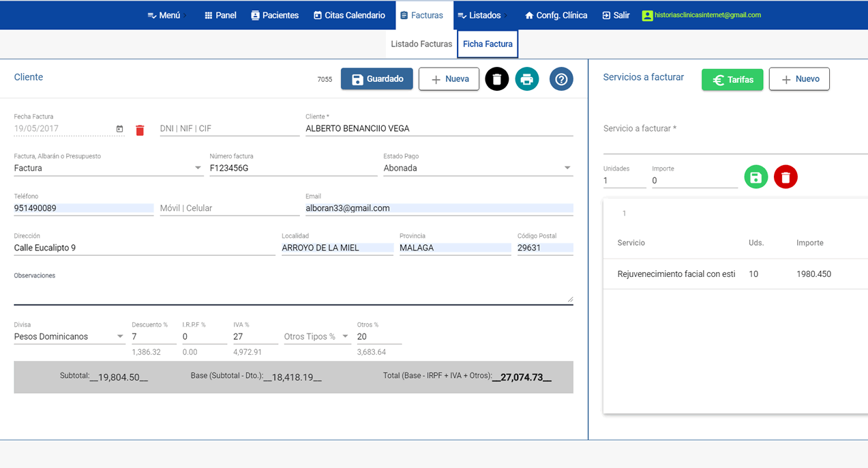Delete the service line with red trash button
Screen dimensions: 868x468
785,177
